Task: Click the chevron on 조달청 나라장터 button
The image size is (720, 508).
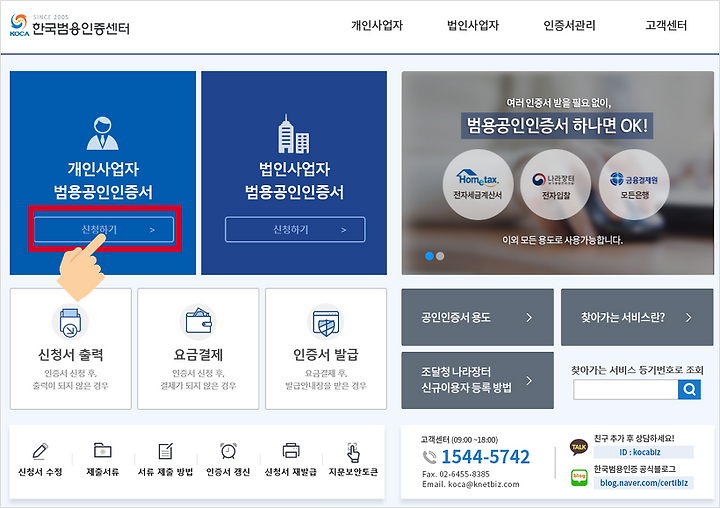Action: (529, 380)
